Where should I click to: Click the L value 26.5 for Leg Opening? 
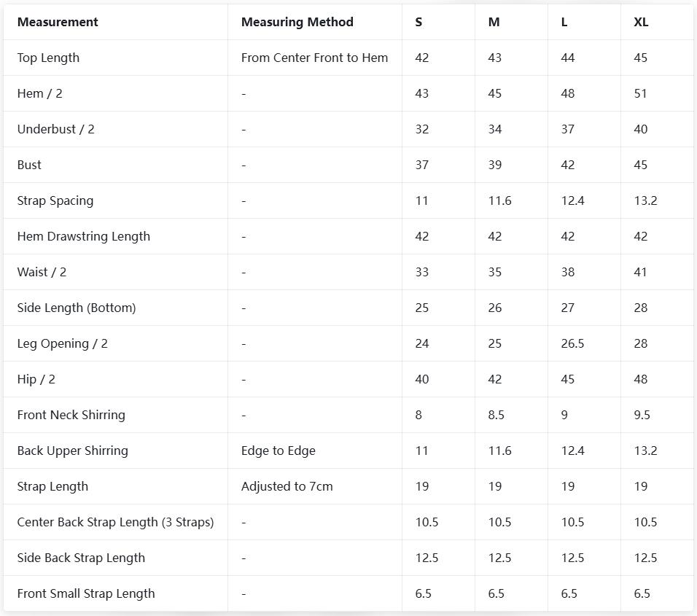coord(572,343)
